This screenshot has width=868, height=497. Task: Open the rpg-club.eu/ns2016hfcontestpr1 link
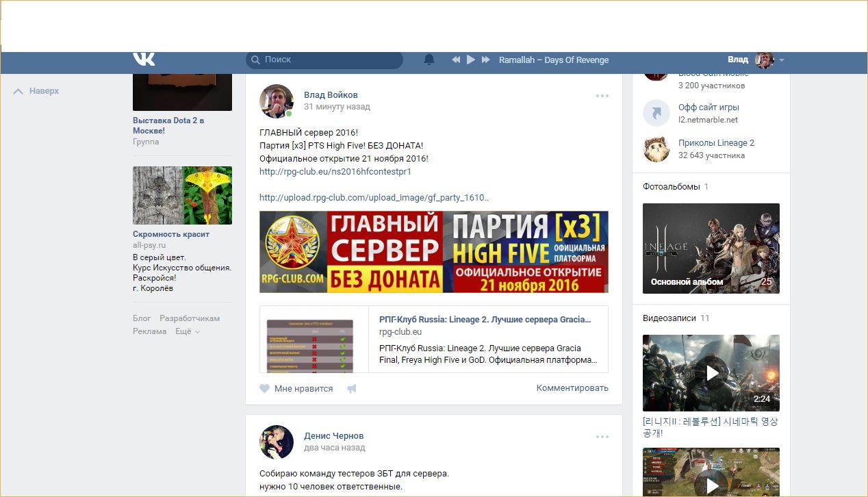point(335,172)
